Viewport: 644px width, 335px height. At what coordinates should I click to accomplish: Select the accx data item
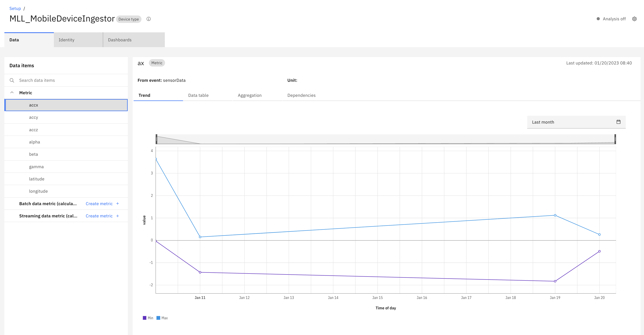(66, 105)
